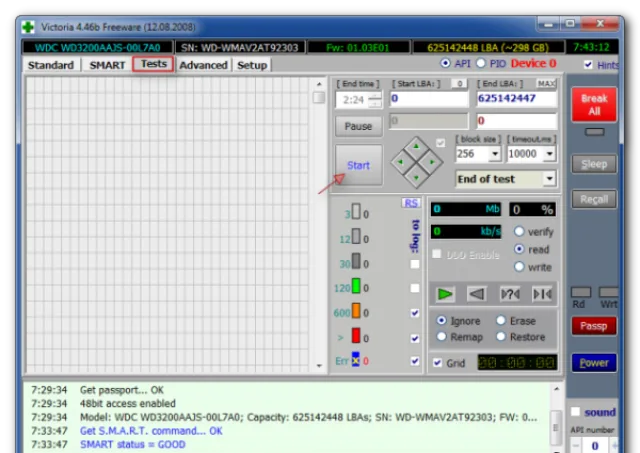This screenshot has height=453, width=640.
Task: Click the Start LBA input field
Action: point(429,98)
